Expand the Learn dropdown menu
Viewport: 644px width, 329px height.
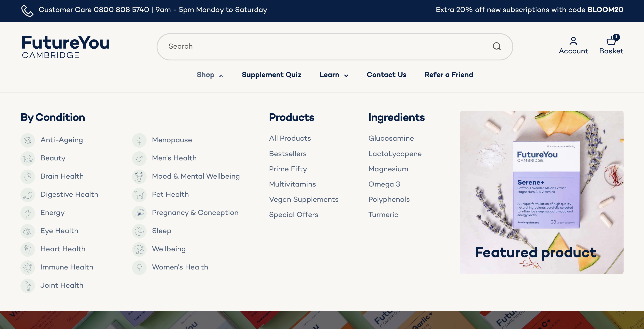tap(334, 75)
